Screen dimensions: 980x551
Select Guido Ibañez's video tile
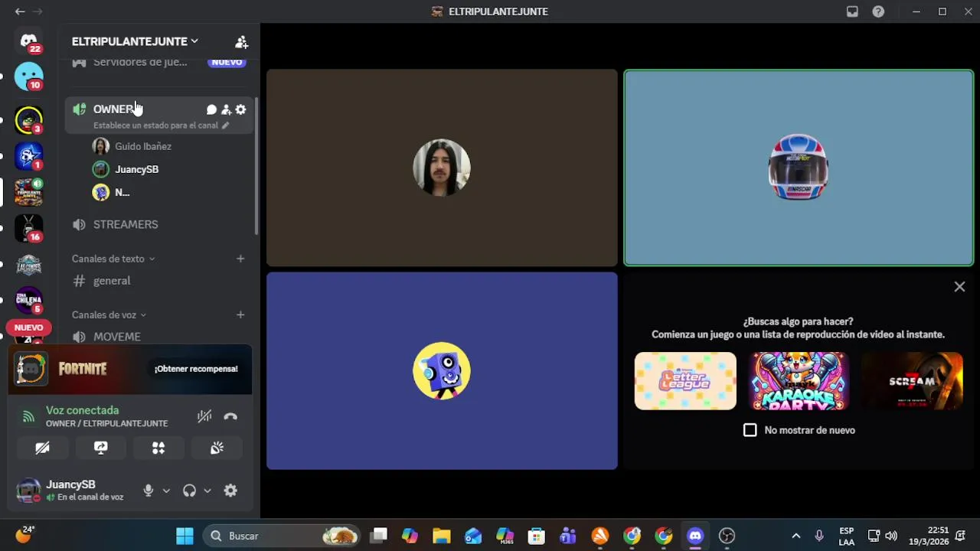pos(442,168)
